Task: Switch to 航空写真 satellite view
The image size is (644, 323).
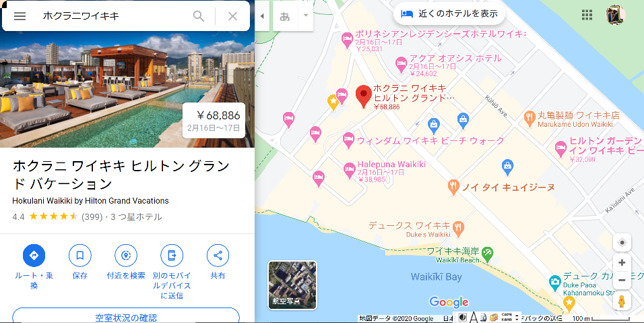Action: point(292,285)
